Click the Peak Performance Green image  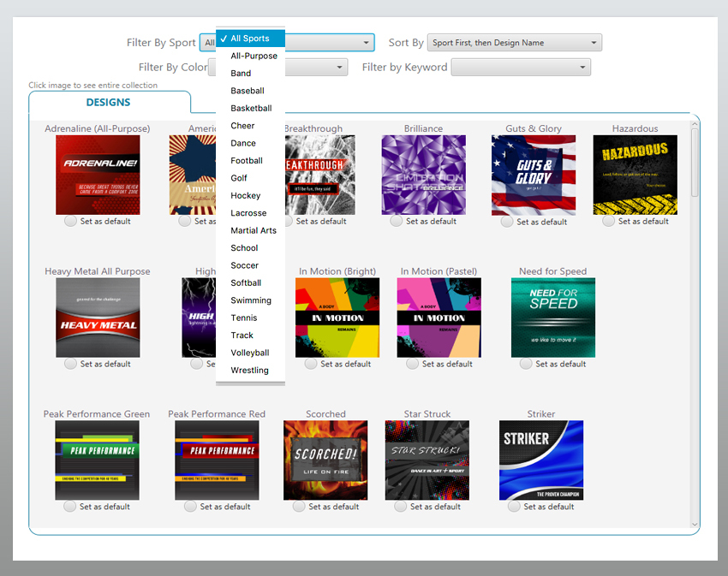(97, 460)
